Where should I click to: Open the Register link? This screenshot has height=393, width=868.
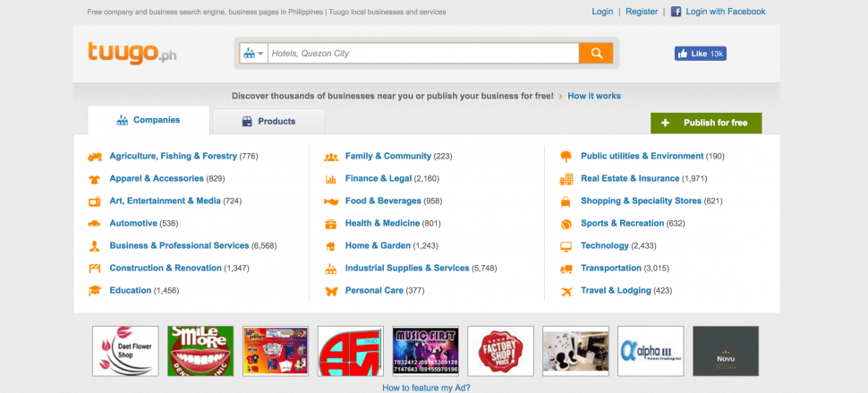click(x=642, y=12)
